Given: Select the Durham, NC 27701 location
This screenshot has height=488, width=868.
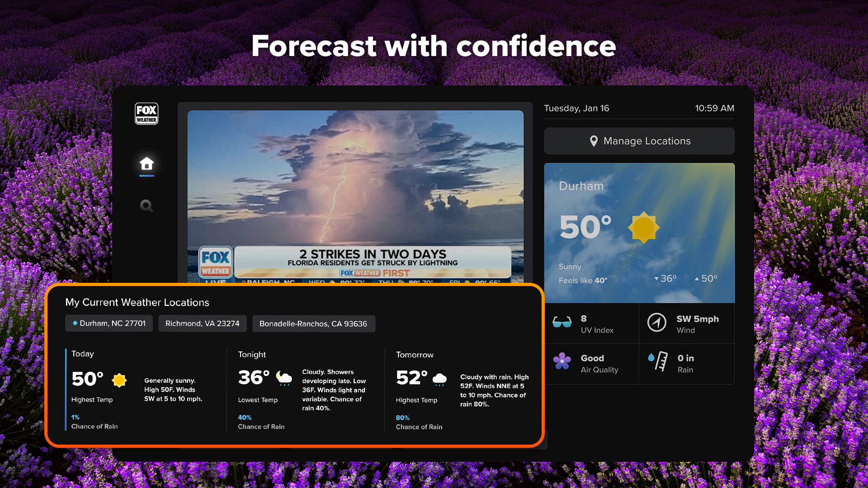Looking at the screenshot, I should point(109,324).
